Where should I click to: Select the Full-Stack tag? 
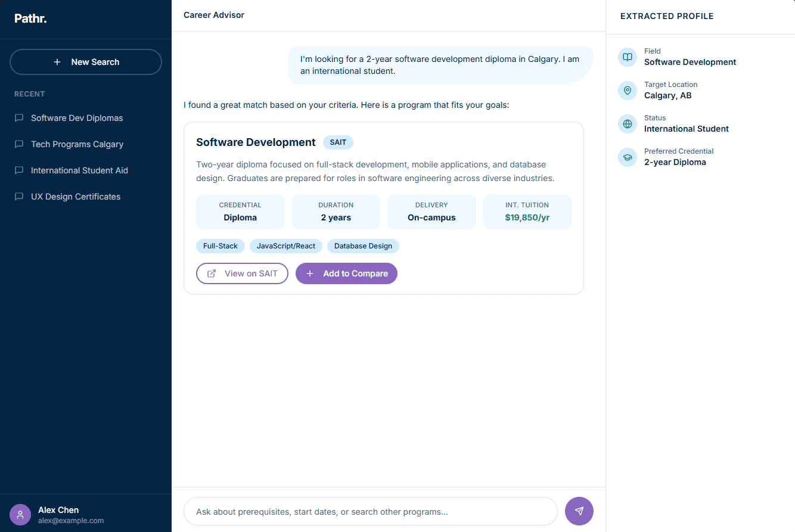pos(221,246)
